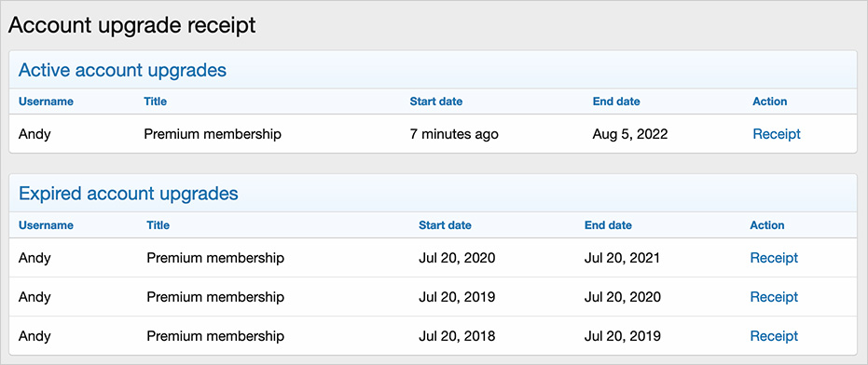Screen dimensions: 868x365
Task: Click the Account upgrade receipt page title
Action: (x=131, y=26)
